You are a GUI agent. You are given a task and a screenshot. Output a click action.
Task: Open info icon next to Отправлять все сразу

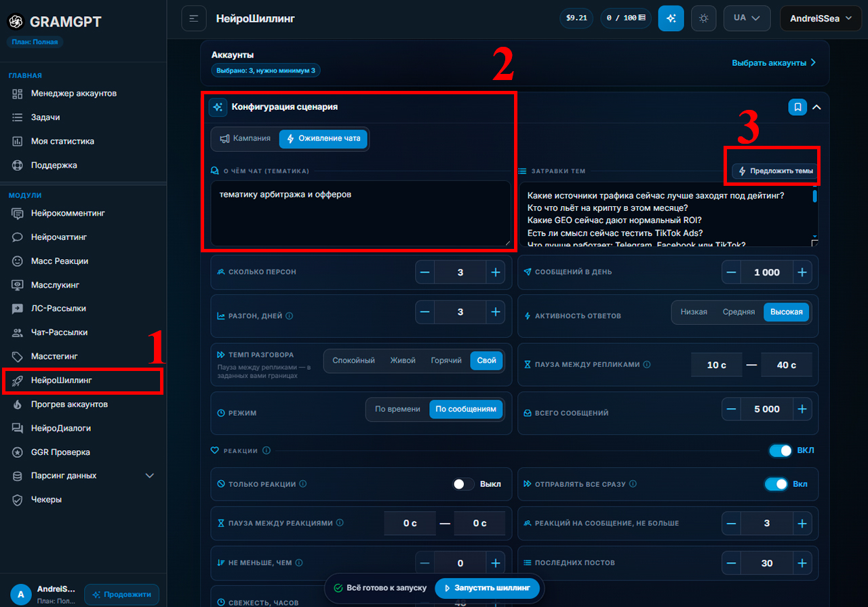[x=632, y=484]
